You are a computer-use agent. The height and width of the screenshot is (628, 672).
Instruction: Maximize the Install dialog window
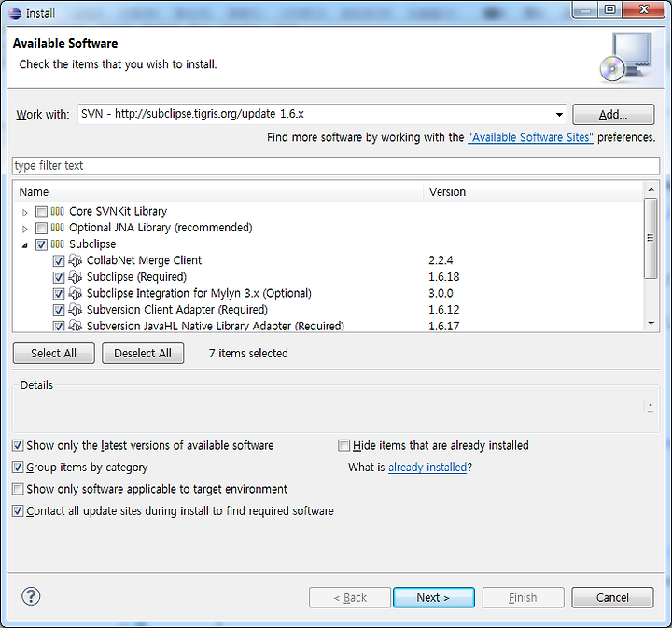click(609, 10)
